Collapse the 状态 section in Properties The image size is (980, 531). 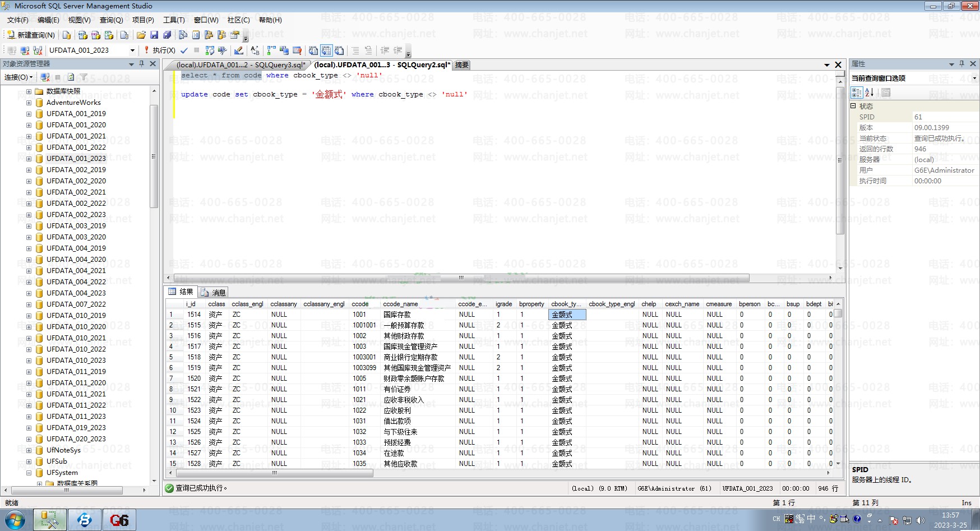tap(853, 106)
